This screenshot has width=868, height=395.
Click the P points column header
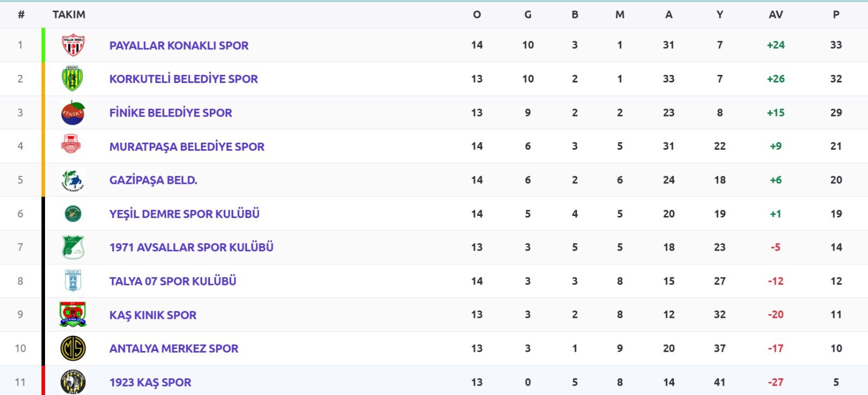coord(836,15)
